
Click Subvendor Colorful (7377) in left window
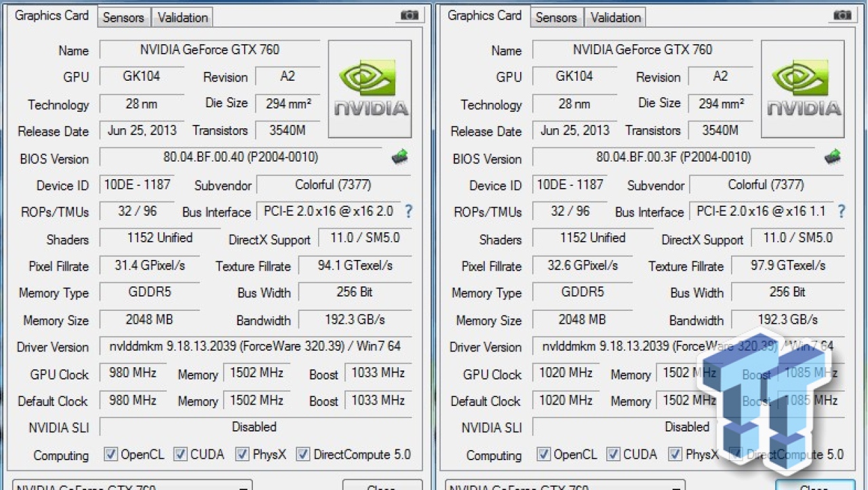[333, 185]
